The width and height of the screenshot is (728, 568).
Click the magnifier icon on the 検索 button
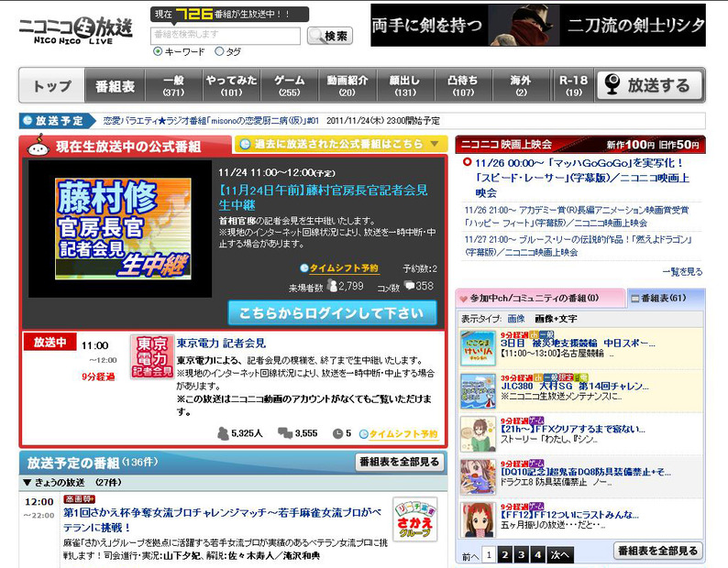pyautogui.click(x=316, y=36)
